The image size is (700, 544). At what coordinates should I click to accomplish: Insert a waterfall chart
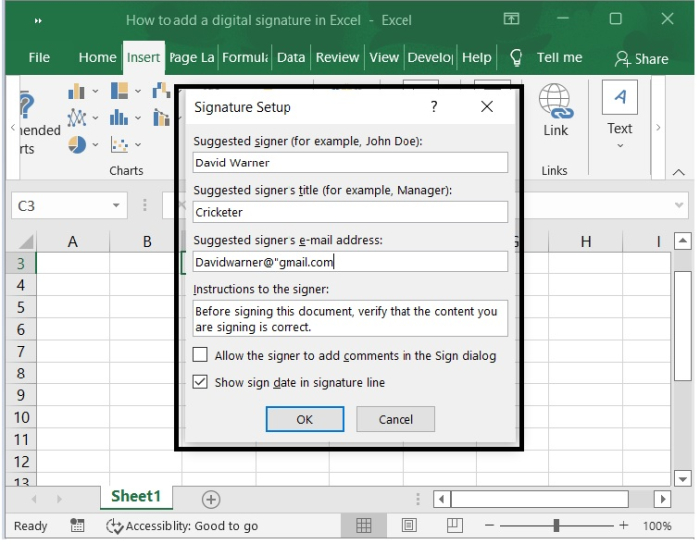tap(161, 91)
